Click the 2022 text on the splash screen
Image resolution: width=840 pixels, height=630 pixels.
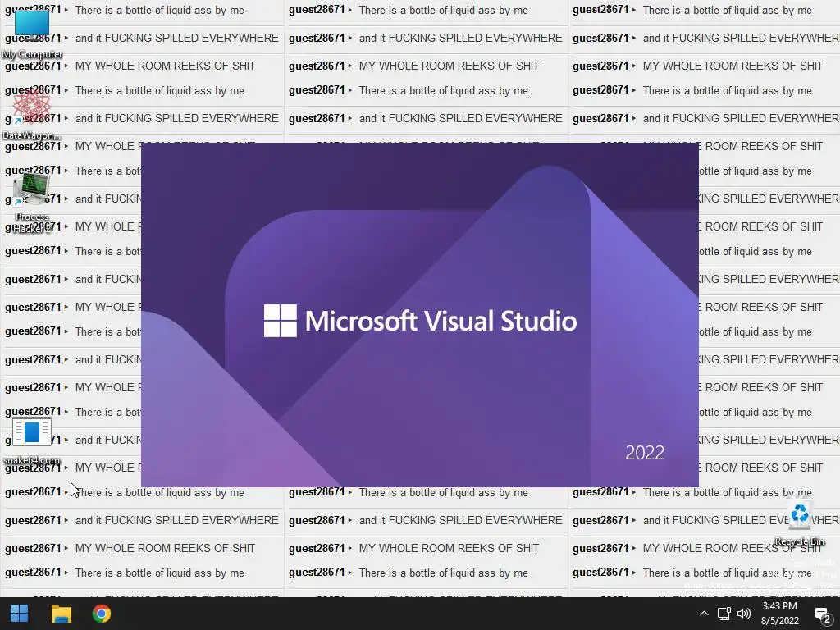645,453
